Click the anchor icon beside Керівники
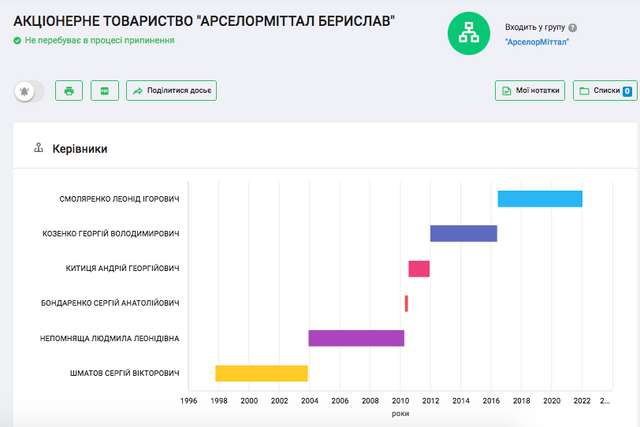The height and width of the screenshot is (427, 640). pyautogui.click(x=38, y=148)
